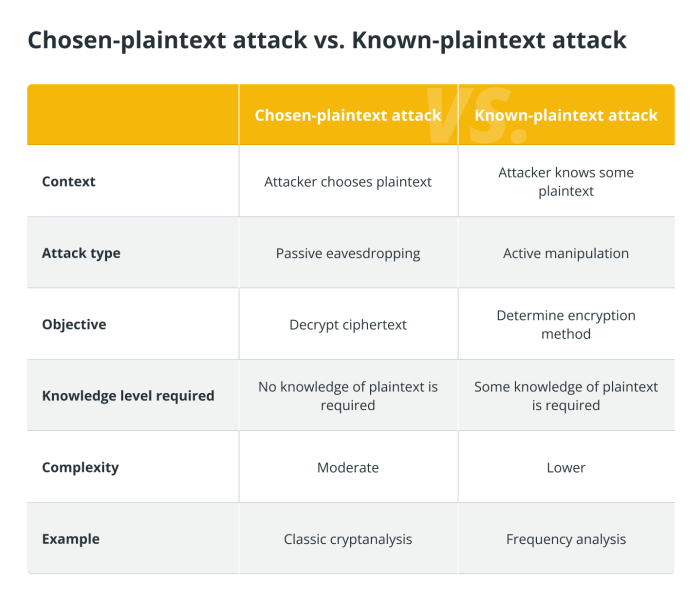This screenshot has height=600, width=700.
Task: Click the VS. watermark in header
Action: pos(476,115)
